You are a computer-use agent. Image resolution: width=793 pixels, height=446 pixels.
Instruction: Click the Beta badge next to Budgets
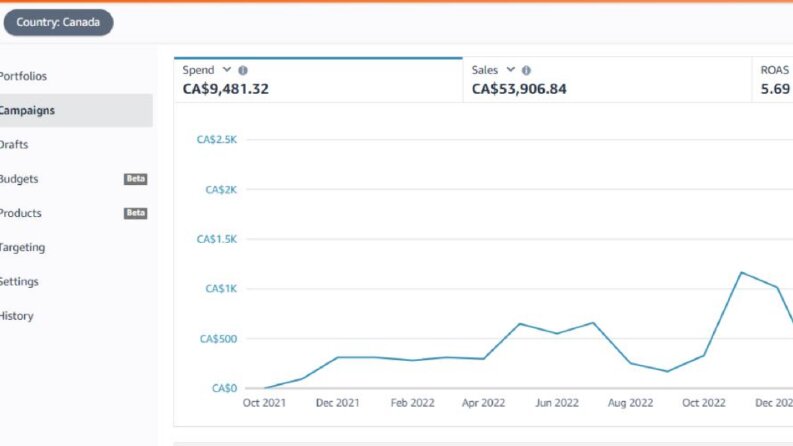click(x=136, y=179)
